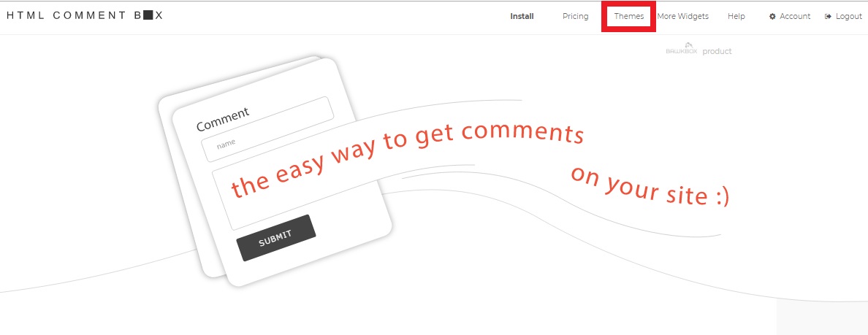Open the Themes menu item
The image size is (868, 335).
[x=629, y=17]
